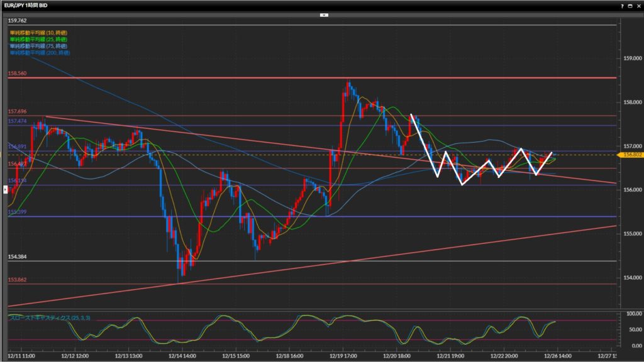The image size is (644, 362).
Task: Select the 154.384 white horizontal line label
Action: pos(17,257)
